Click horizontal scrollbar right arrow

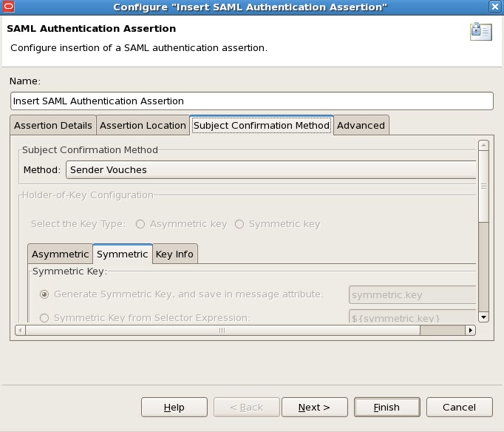click(470, 331)
